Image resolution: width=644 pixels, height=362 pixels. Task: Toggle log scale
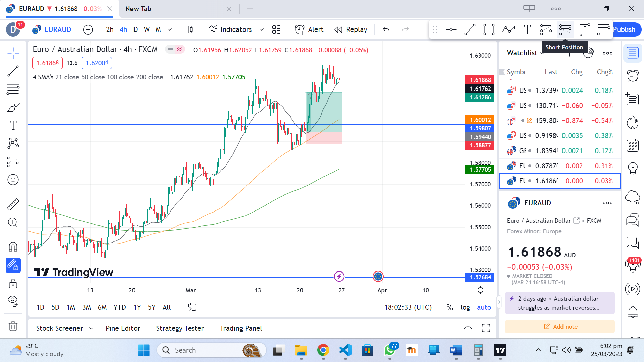click(x=465, y=307)
